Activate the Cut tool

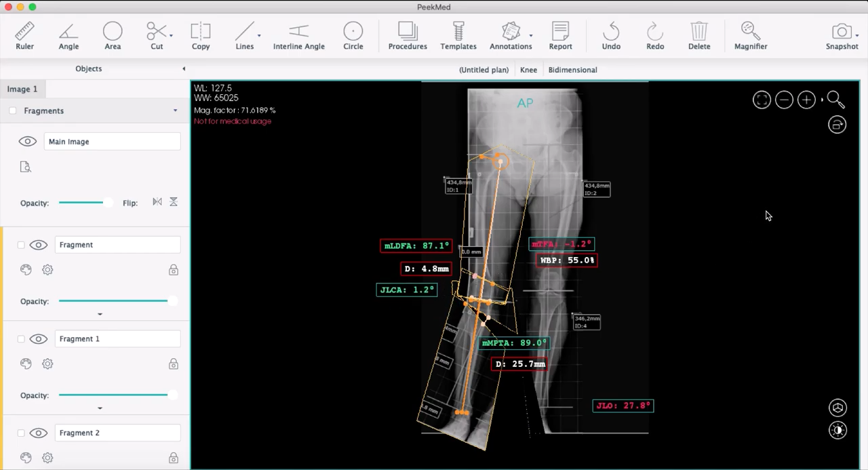(157, 36)
